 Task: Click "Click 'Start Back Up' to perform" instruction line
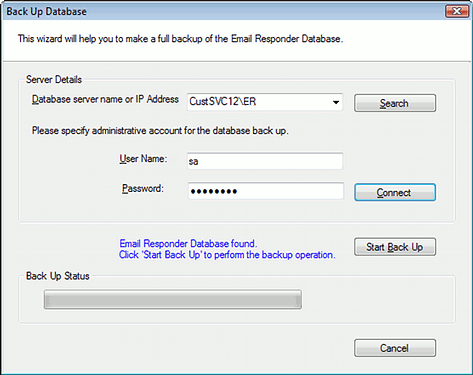pos(227,255)
